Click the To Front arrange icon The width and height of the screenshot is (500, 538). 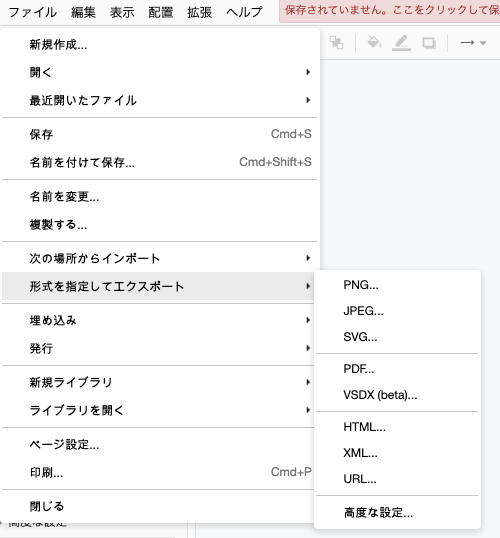336,43
